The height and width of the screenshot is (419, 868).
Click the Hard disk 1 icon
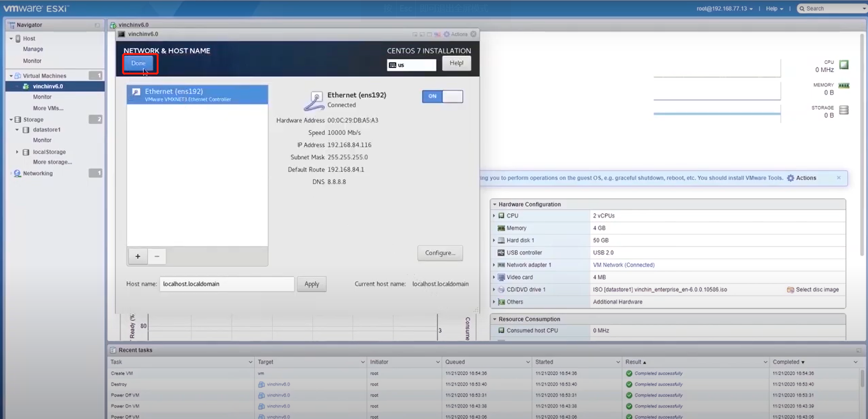coord(501,240)
